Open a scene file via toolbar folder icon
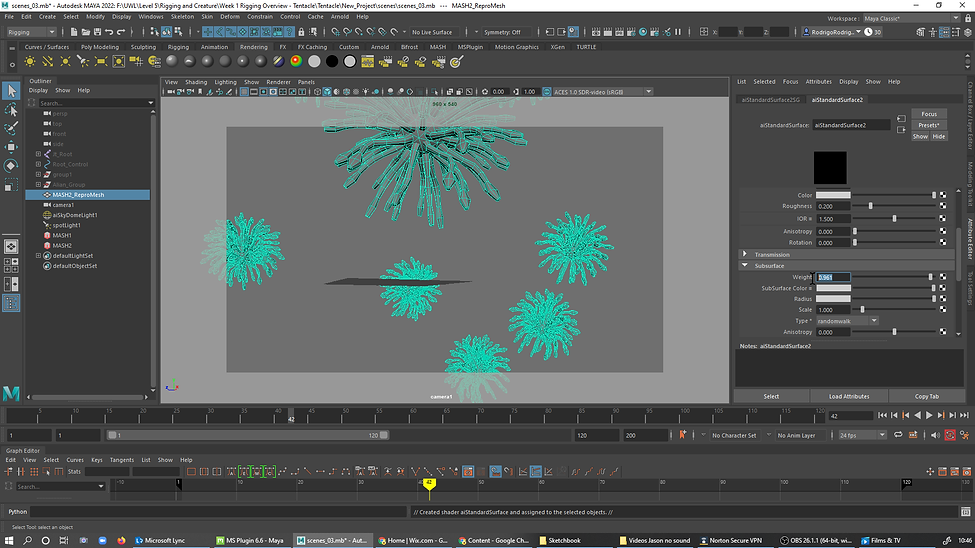The width and height of the screenshot is (975, 548). (x=86, y=32)
